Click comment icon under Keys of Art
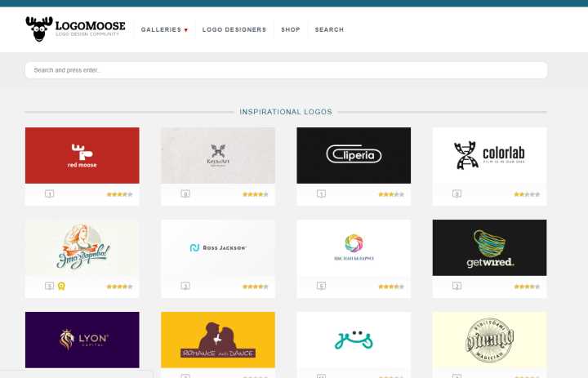This screenshot has width=588, height=378. [x=185, y=193]
